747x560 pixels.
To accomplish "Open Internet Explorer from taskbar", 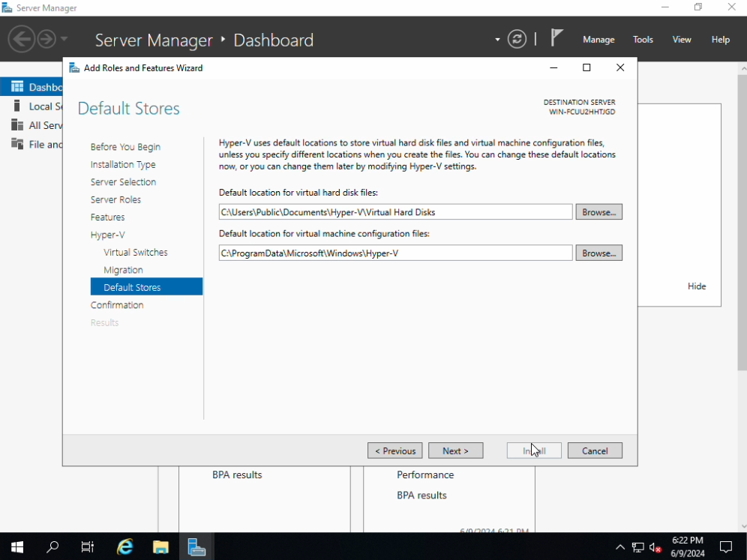I will coord(124,547).
